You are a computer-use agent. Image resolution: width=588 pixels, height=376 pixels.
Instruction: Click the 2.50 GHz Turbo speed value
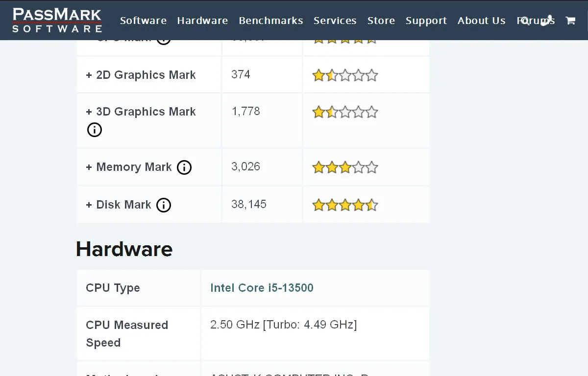pos(284,325)
